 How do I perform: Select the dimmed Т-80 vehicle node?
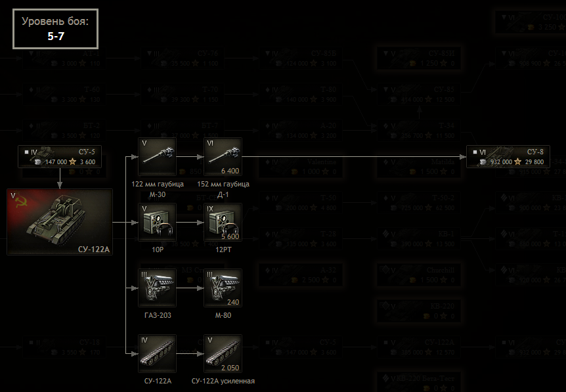coord(301,94)
